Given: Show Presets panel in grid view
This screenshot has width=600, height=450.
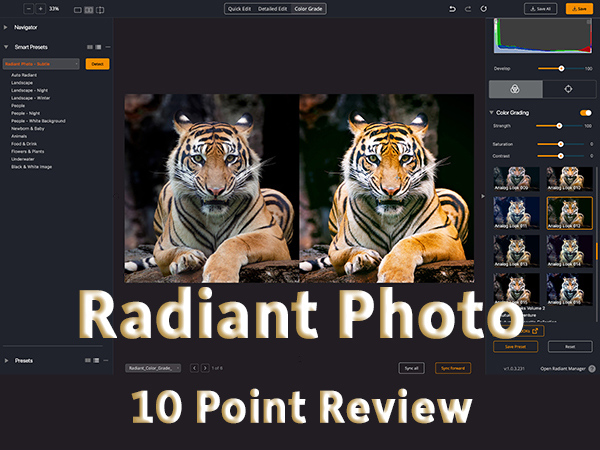Looking at the screenshot, I should (x=88, y=360).
